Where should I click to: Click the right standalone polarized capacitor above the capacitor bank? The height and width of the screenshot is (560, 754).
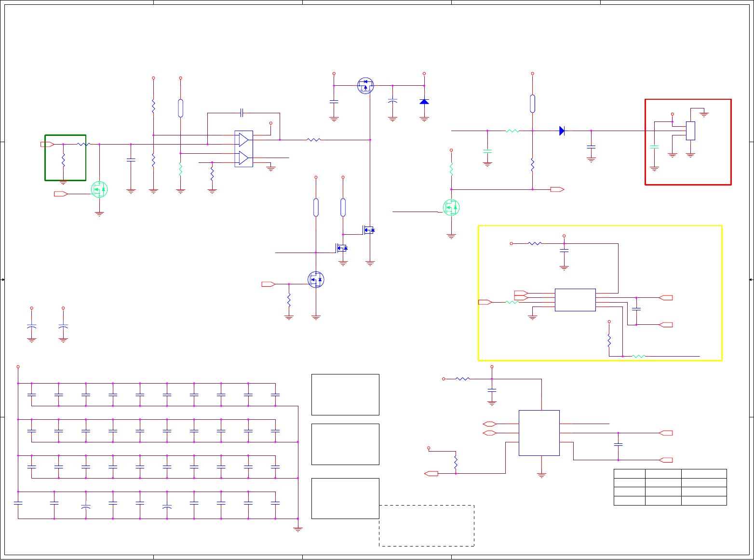63,327
